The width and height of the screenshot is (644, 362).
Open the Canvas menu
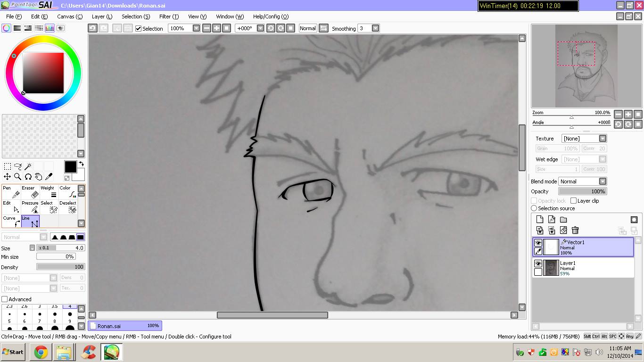70,16
